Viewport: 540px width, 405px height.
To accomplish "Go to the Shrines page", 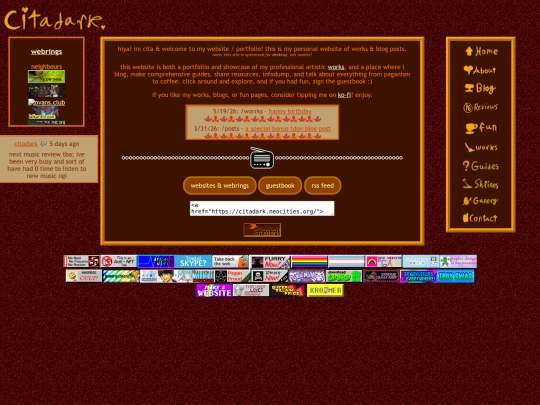I will point(480,184).
